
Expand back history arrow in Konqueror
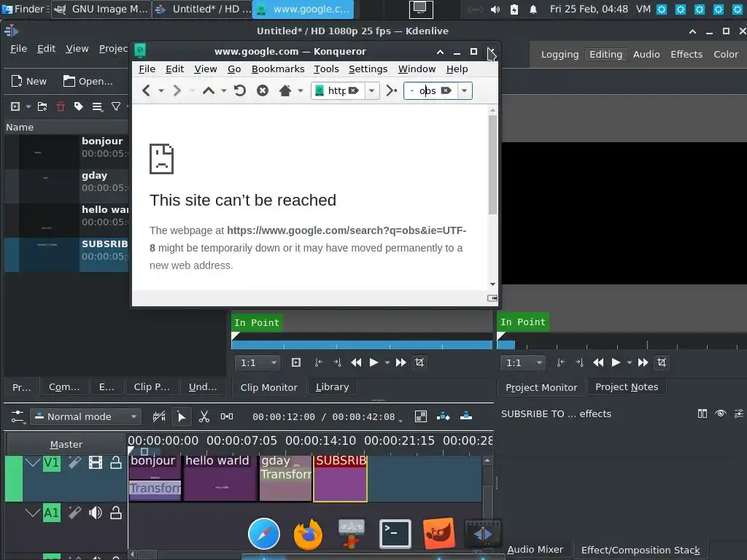click(x=161, y=90)
